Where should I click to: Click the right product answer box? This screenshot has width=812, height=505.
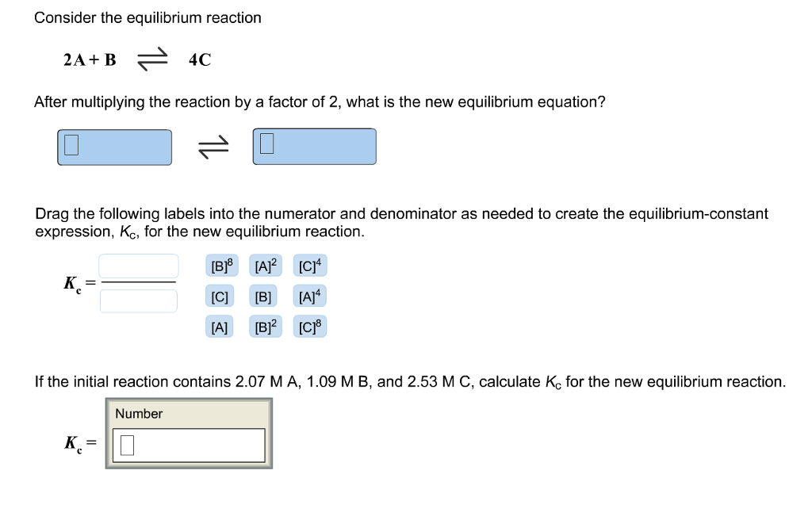(x=314, y=146)
